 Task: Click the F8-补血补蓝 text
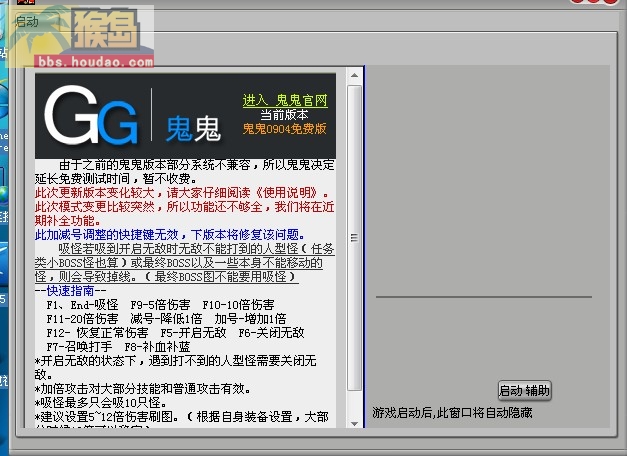click(157, 346)
